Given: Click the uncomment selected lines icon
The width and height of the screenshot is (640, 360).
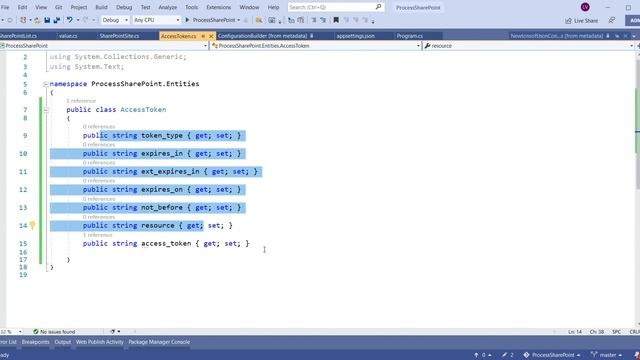Looking at the screenshot, I should pyautogui.click(x=323, y=20).
